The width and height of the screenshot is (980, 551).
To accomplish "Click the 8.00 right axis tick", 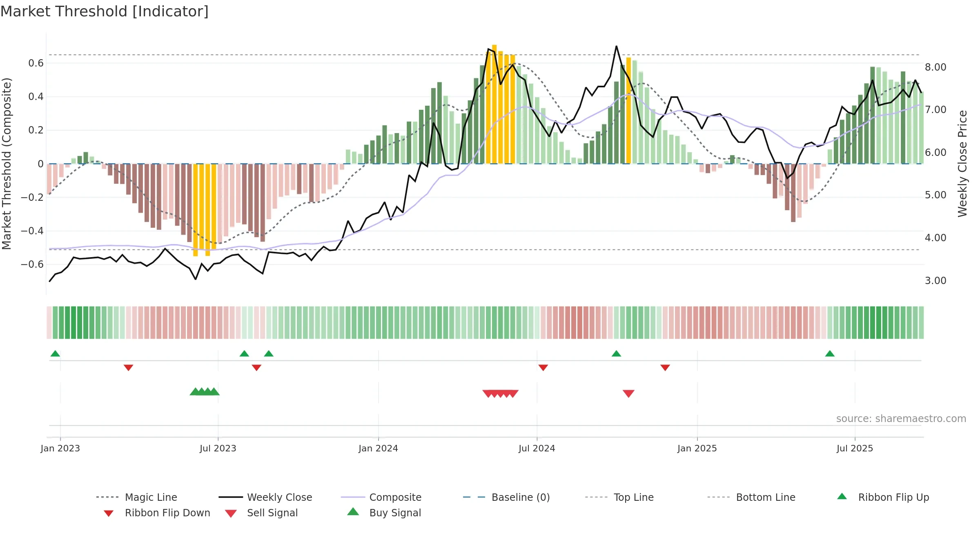I will (935, 67).
